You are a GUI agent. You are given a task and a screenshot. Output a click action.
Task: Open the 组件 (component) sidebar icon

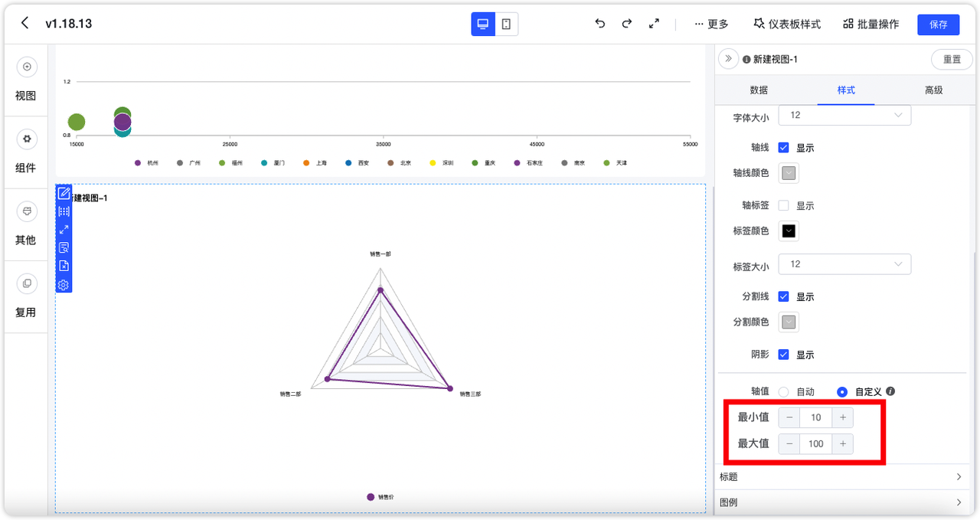(27, 139)
